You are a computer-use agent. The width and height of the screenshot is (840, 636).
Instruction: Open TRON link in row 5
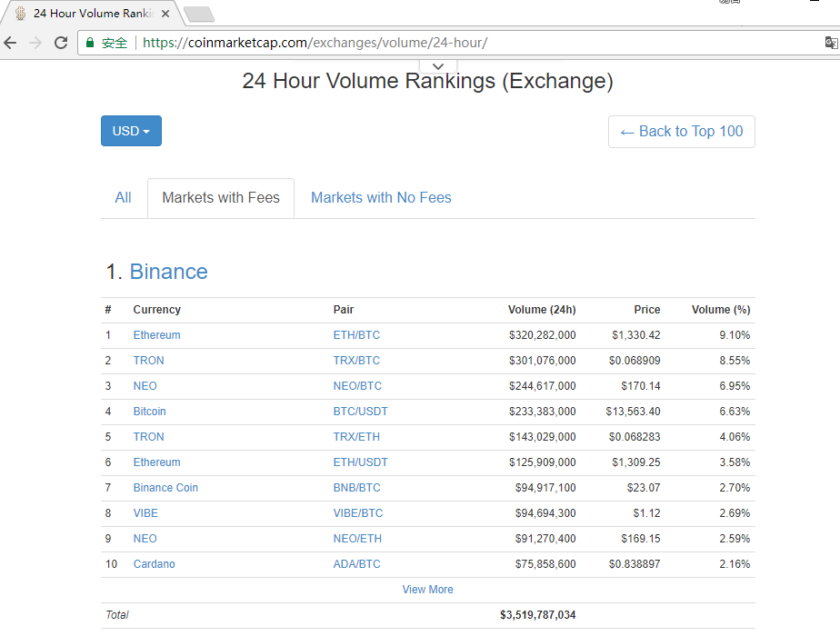pyautogui.click(x=148, y=437)
